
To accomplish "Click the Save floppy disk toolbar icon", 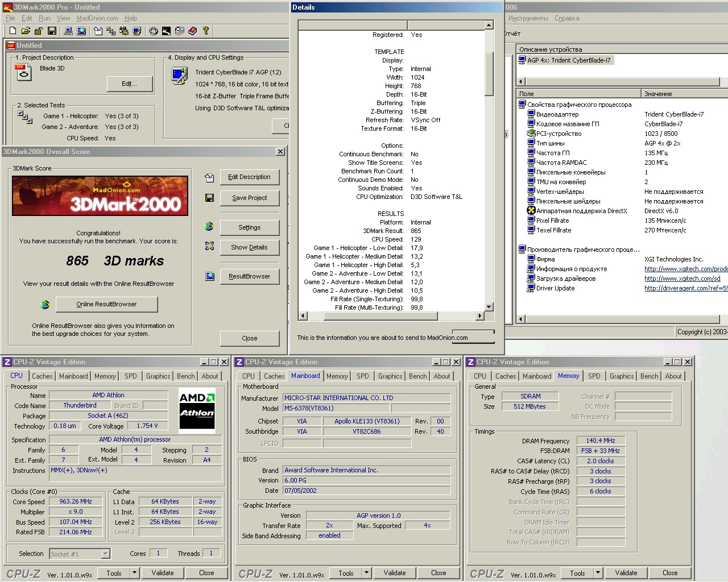I will pyautogui.click(x=52, y=31).
